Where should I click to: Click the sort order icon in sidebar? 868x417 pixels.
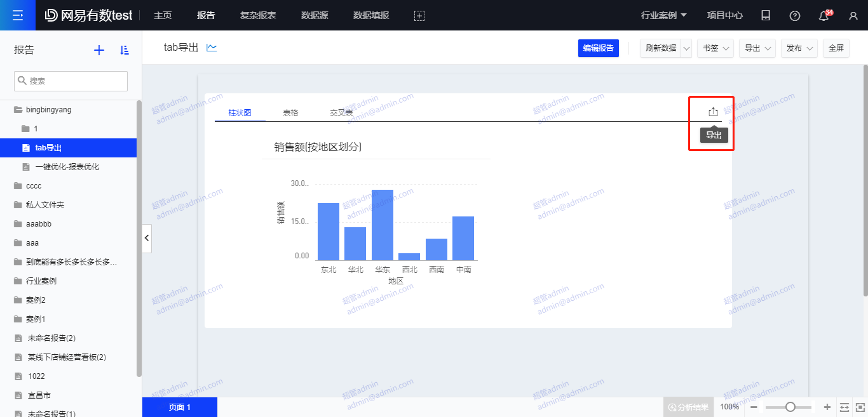point(125,50)
